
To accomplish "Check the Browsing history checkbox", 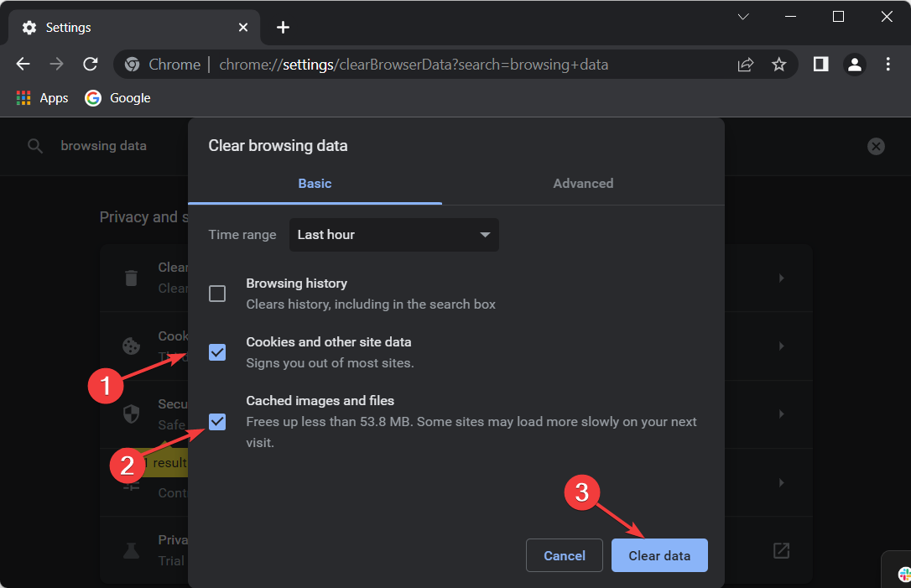I will pyautogui.click(x=217, y=294).
